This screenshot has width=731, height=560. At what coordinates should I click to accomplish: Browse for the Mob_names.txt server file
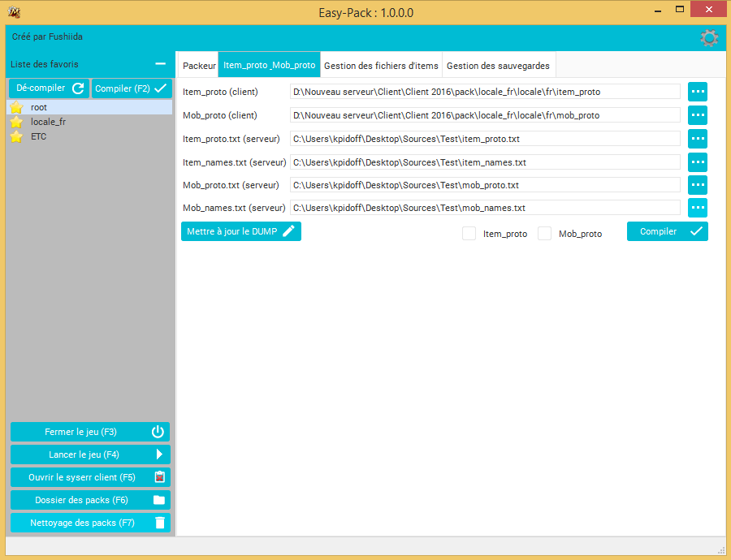pos(698,208)
